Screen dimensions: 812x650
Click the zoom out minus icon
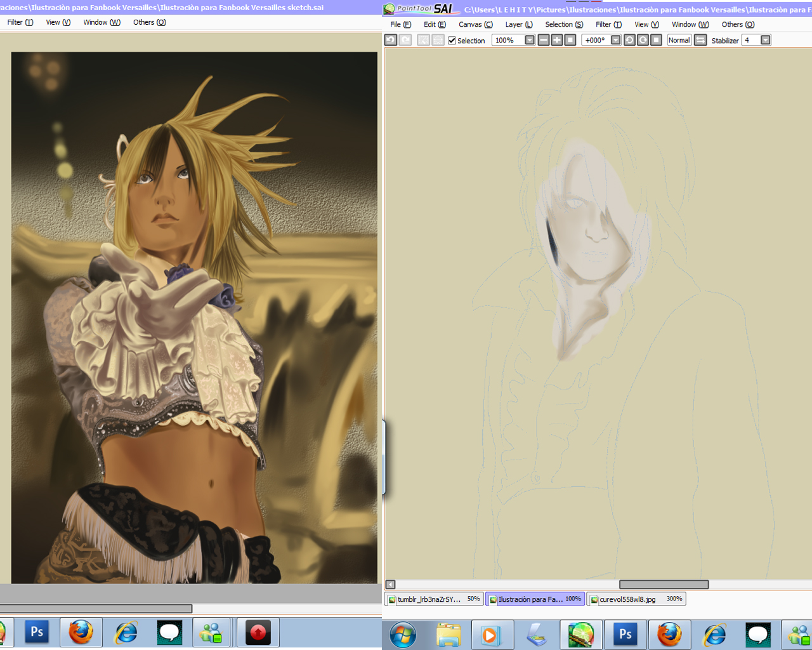point(544,40)
